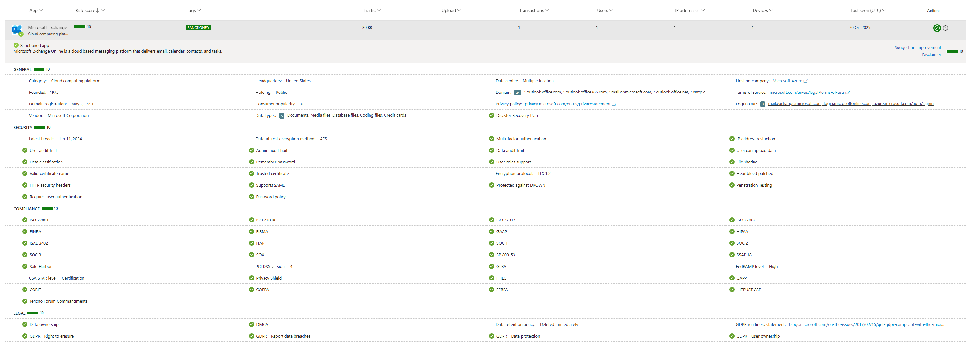
Task: Click the Suggest an improvement link
Action: point(917,48)
